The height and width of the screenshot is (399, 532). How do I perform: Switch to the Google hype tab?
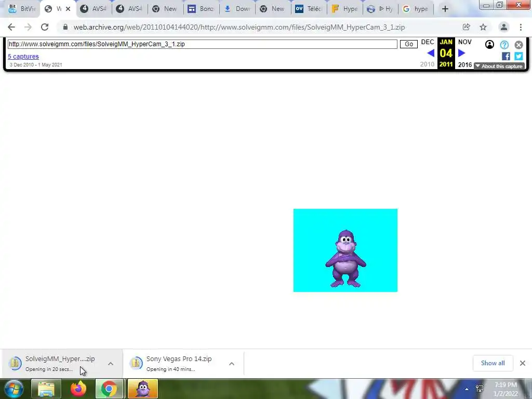[415, 9]
